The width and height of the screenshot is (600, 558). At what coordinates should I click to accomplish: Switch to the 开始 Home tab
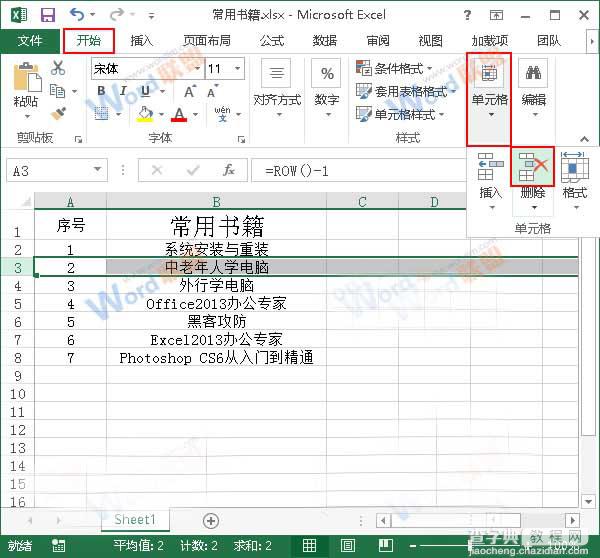click(89, 40)
